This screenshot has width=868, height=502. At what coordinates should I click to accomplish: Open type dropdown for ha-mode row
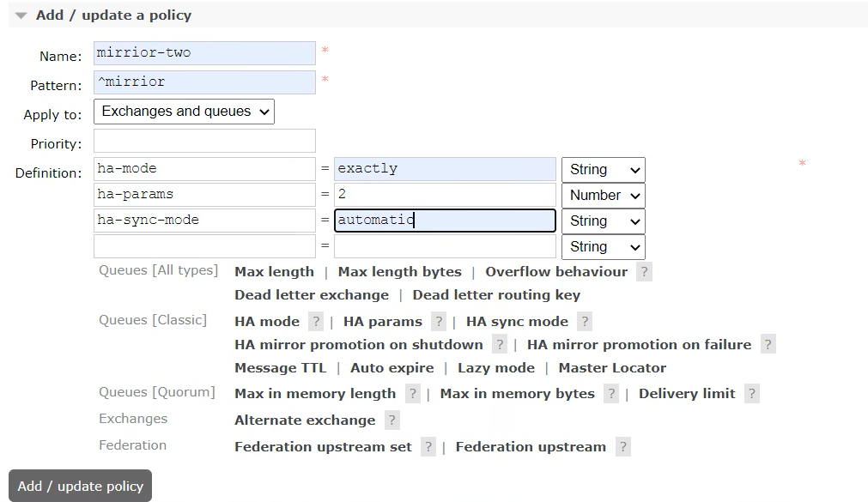click(603, 170)
